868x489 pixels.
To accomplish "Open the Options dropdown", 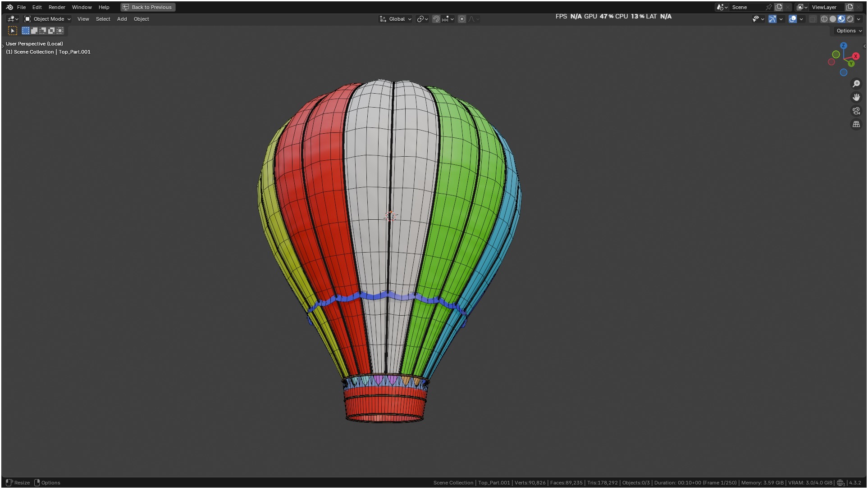I will [x=849, y=31].
